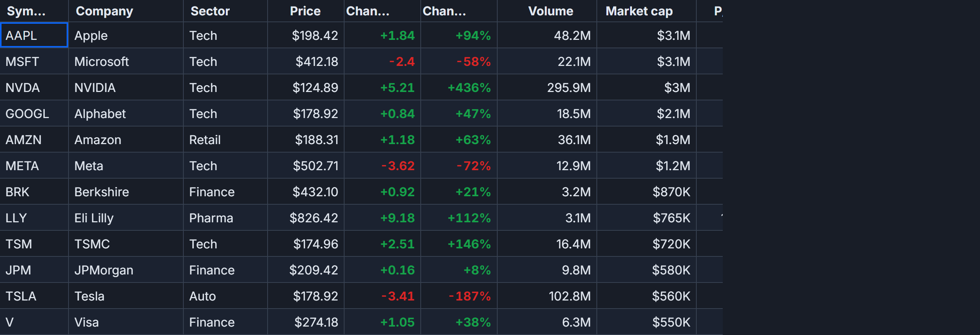Select the META symbol cell
Viewport: 980px width, 335px height.
coord(34,166)
